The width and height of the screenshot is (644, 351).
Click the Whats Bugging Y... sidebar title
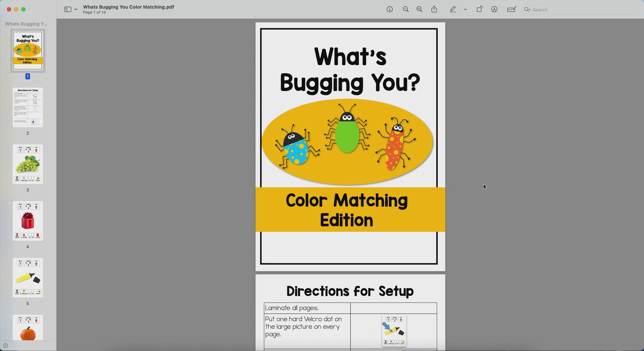point(26,24)
